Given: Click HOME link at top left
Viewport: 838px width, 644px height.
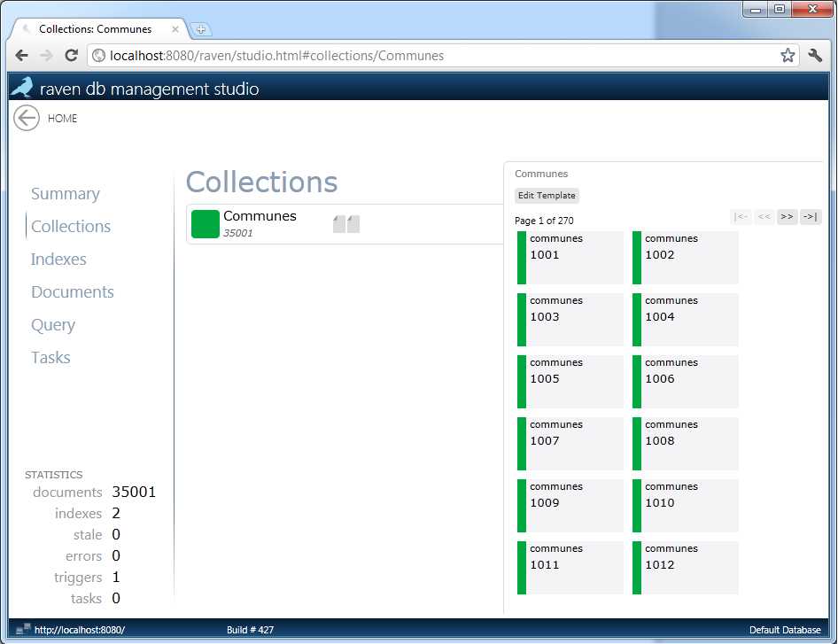Looking at the screenshot, I should pyautogui.click(x=63, y=118).
